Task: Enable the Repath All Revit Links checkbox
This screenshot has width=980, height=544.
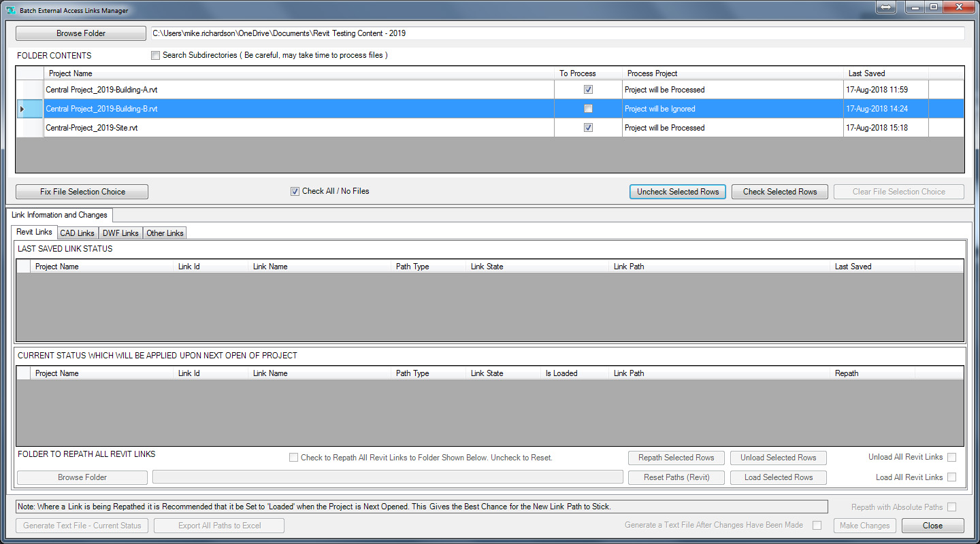Action: (x=293, y=457)
